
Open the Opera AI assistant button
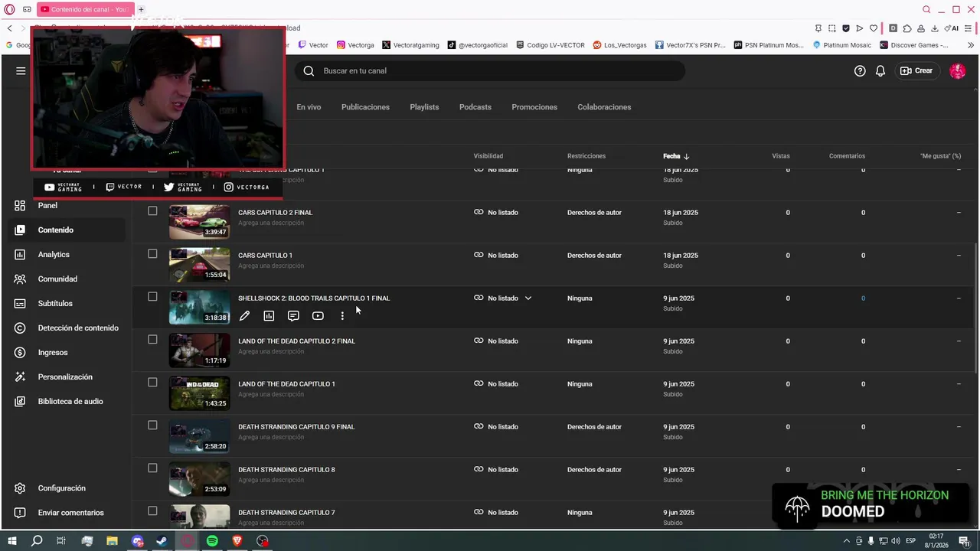[952, 28]
